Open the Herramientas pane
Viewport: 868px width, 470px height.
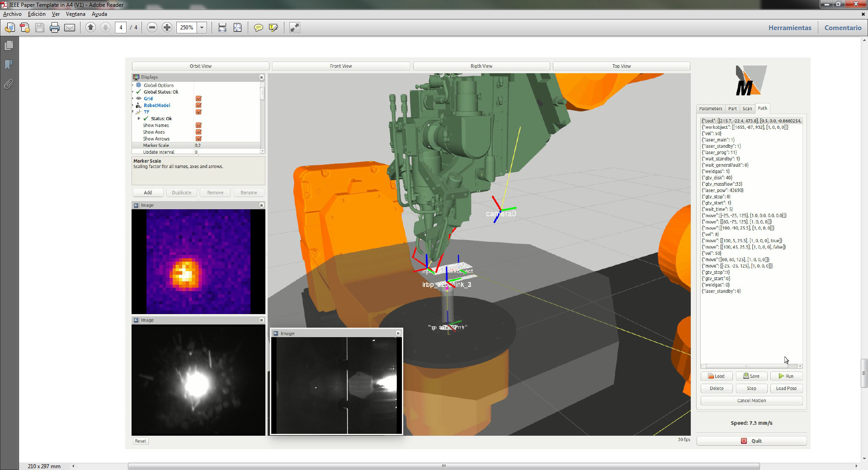[790, 28]
